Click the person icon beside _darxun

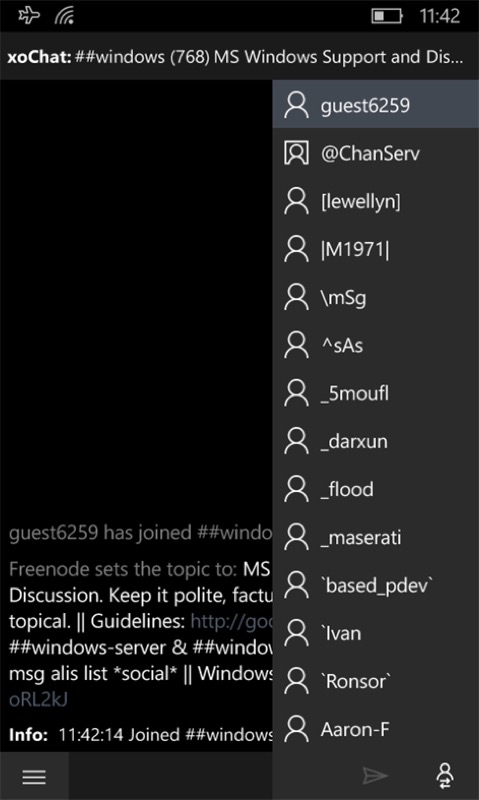click(296, 441)
